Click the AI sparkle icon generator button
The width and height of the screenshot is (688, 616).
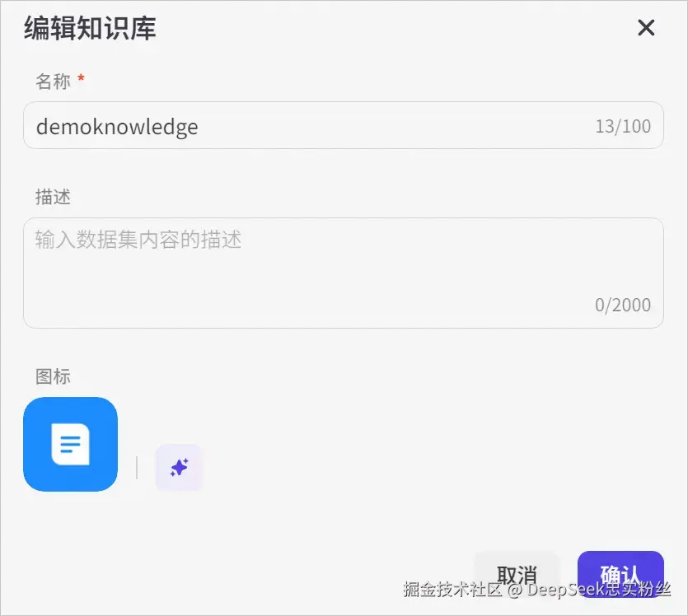pyautogui.click(x=179, y=468)
